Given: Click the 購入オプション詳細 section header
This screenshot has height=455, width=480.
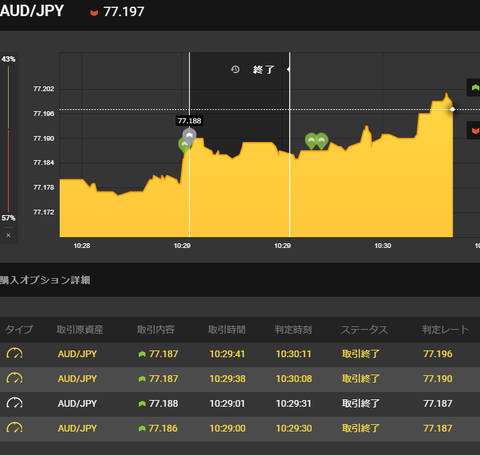Looking at the screenshot, I should [x=45, y=280].
